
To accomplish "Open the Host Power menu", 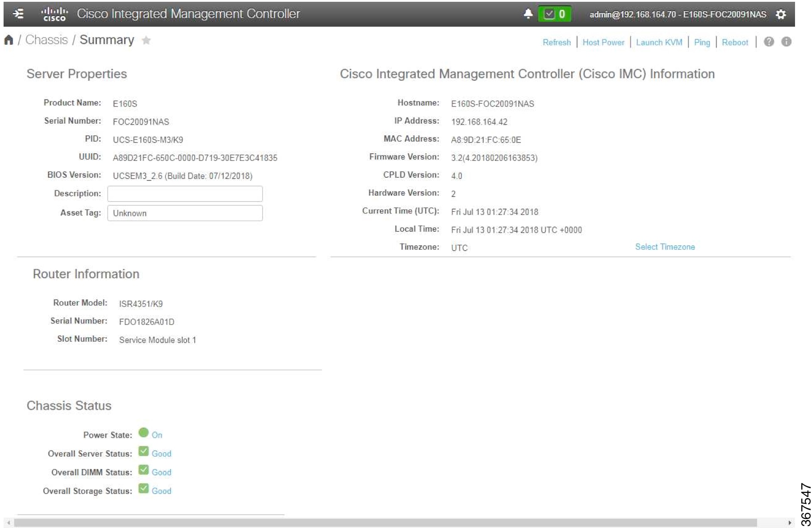I will [x=603, y=42].
